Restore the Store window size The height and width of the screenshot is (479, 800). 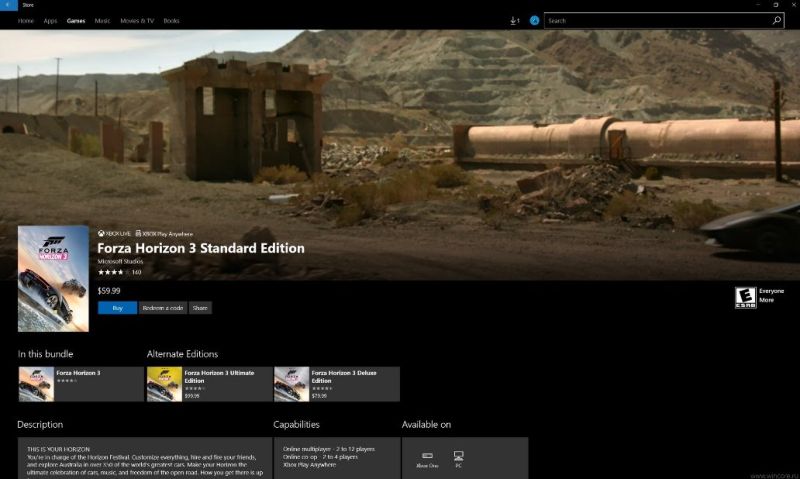(x=776, y=5)
